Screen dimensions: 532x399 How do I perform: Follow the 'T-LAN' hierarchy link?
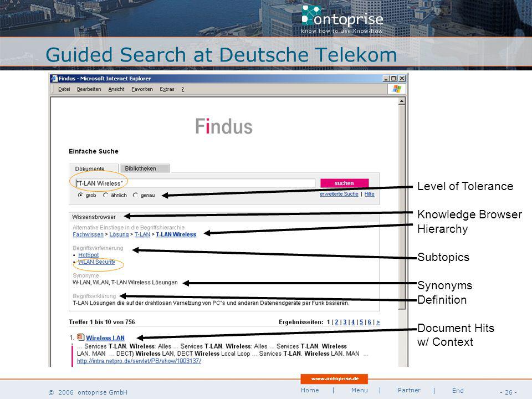[142, 234]
